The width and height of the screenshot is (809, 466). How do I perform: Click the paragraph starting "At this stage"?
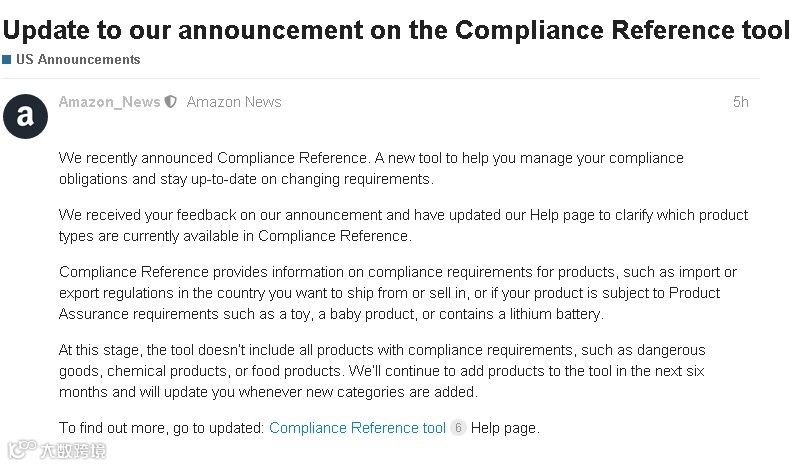tap(380, 371)
